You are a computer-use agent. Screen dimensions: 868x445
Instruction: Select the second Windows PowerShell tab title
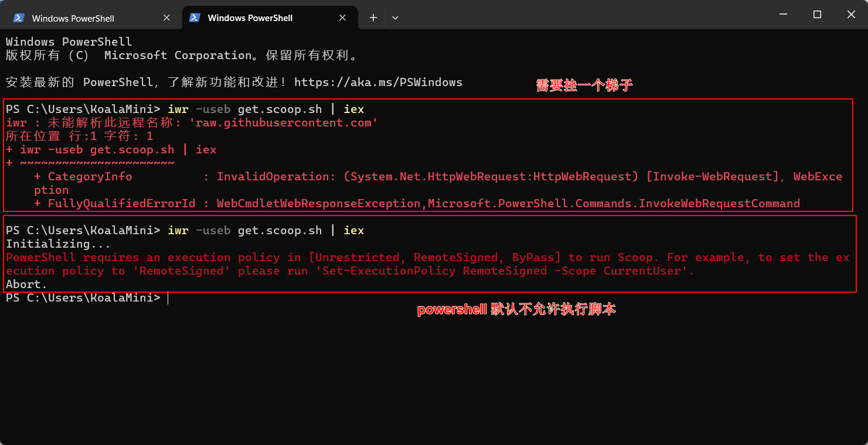250,18
